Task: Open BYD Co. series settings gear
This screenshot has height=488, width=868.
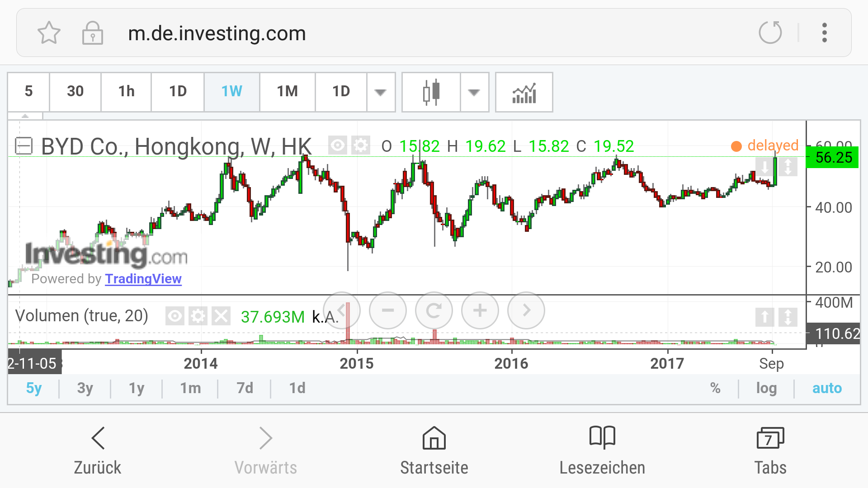Action: (x=360, y=145)
